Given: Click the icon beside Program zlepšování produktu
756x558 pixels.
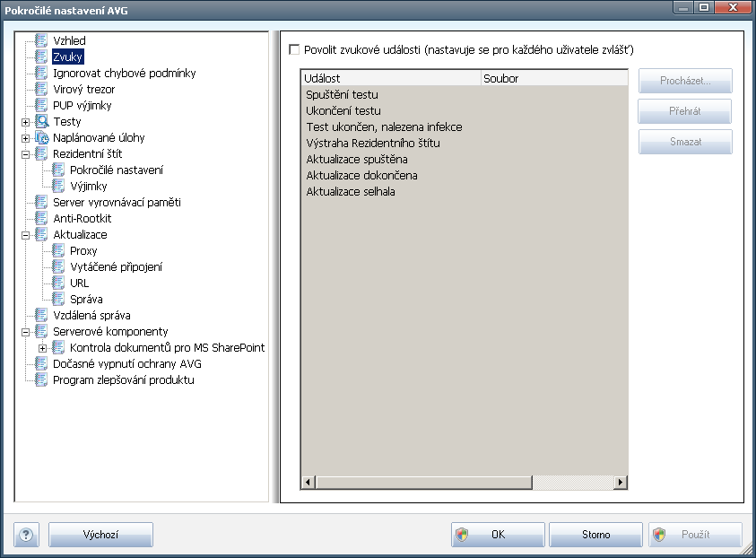Looking at the screenshot, I should coord(42,380).
